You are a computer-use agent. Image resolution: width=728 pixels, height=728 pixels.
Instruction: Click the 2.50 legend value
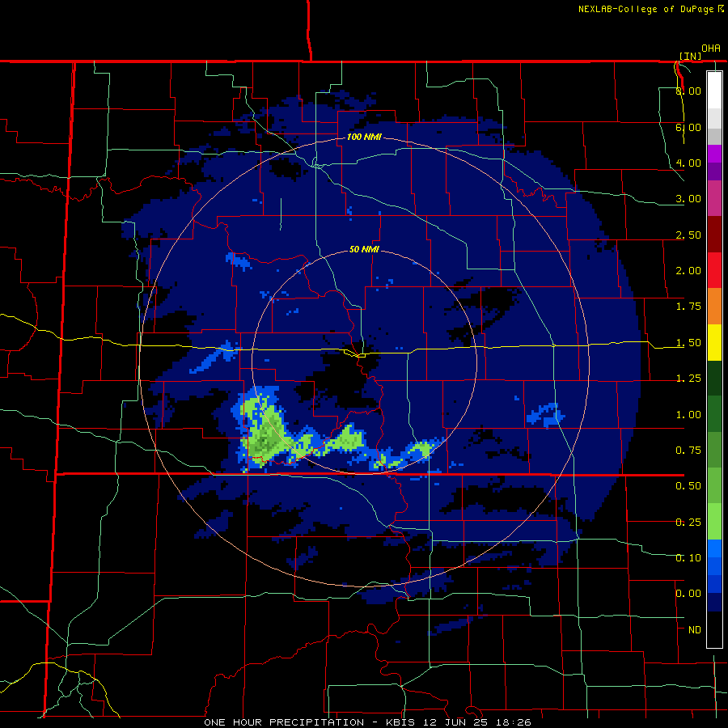(x=688, y=235)
